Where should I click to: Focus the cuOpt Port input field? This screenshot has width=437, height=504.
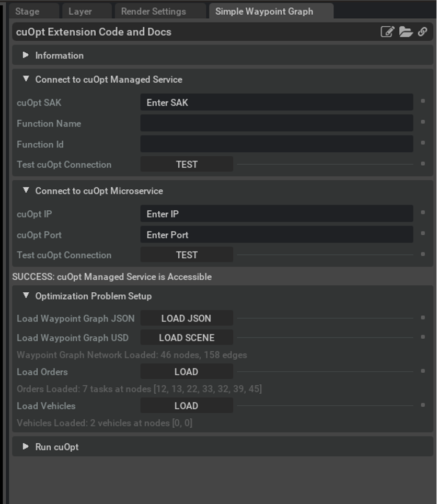coord(277,235)
